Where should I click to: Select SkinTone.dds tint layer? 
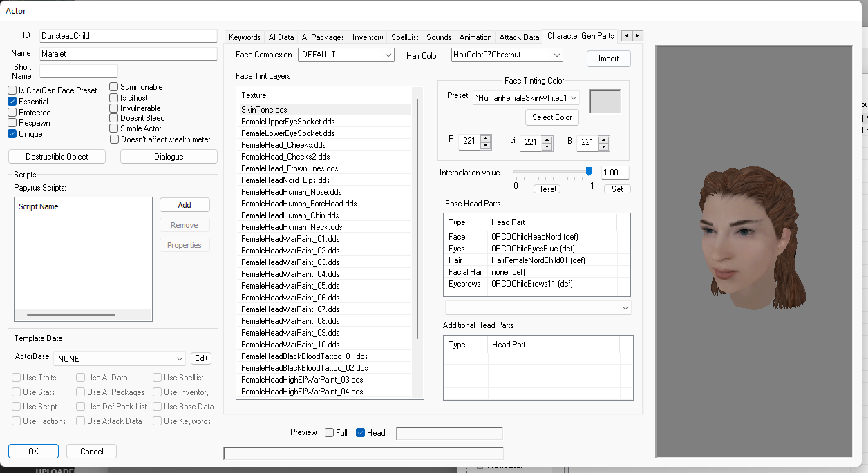(x=325, y=110)
